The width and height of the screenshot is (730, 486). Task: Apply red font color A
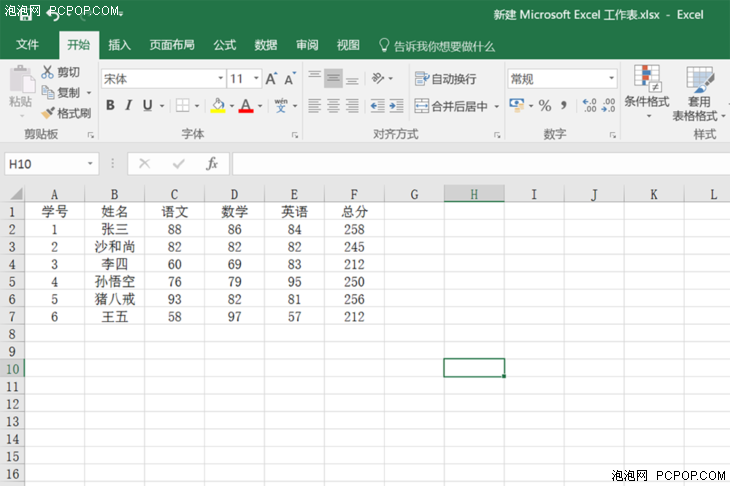point(246,106)
